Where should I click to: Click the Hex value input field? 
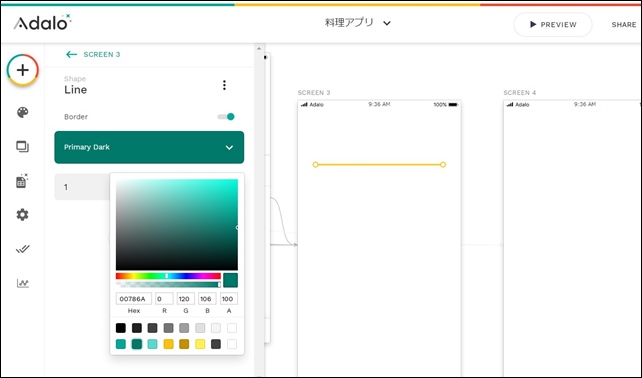pos(134,299)
